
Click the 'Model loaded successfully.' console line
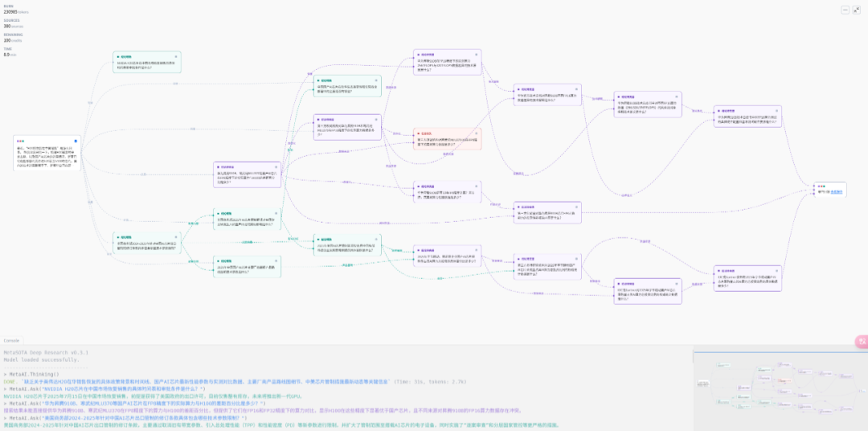pos(41,359)
